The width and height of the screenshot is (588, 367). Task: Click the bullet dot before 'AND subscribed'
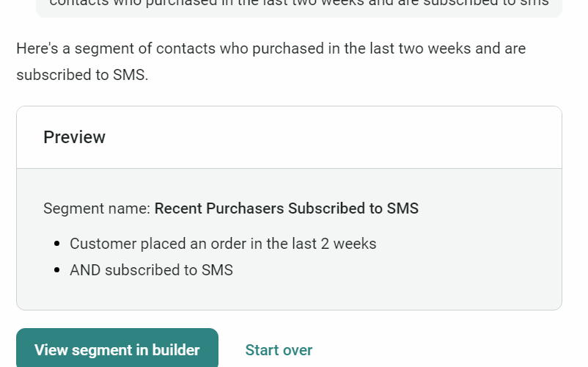pos(58,270)
